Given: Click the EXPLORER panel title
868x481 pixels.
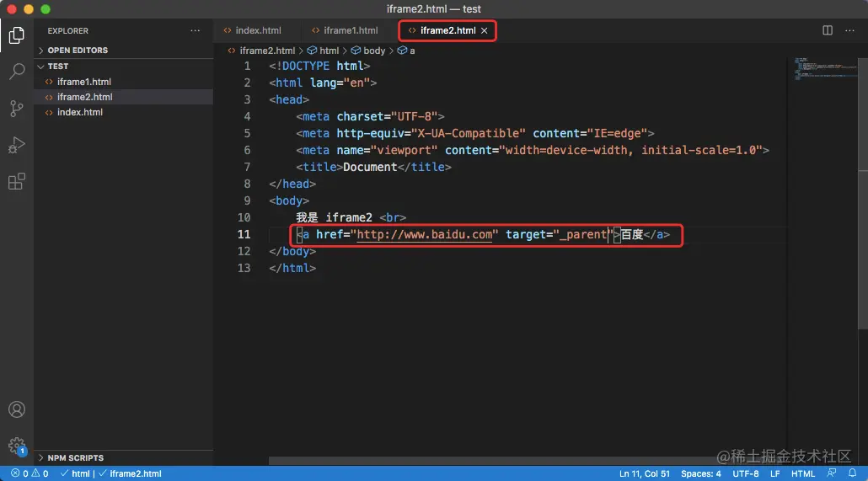Looking at the screenshot, I should 67,31.
